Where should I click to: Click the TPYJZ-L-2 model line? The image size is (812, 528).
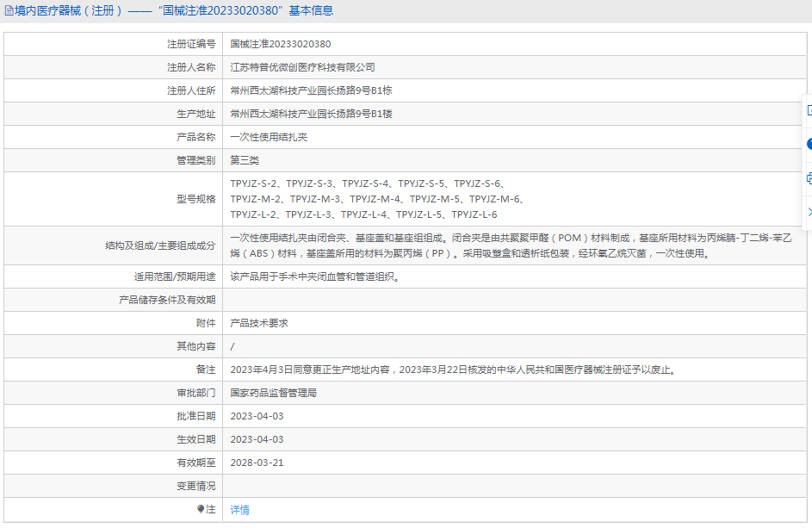(363, 214)
